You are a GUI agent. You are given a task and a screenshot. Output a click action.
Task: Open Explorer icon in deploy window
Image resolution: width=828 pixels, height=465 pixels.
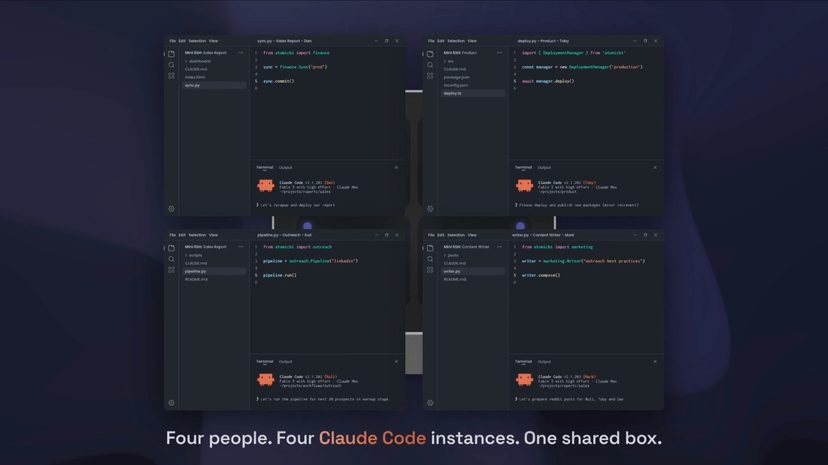430,54
